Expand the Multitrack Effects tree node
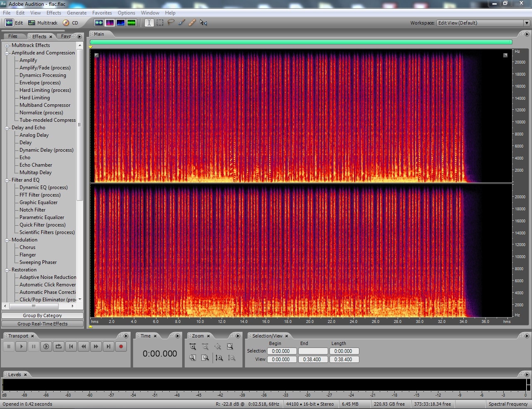The width and height of the screenshot is (532, 409). click(x=7, y=46)
